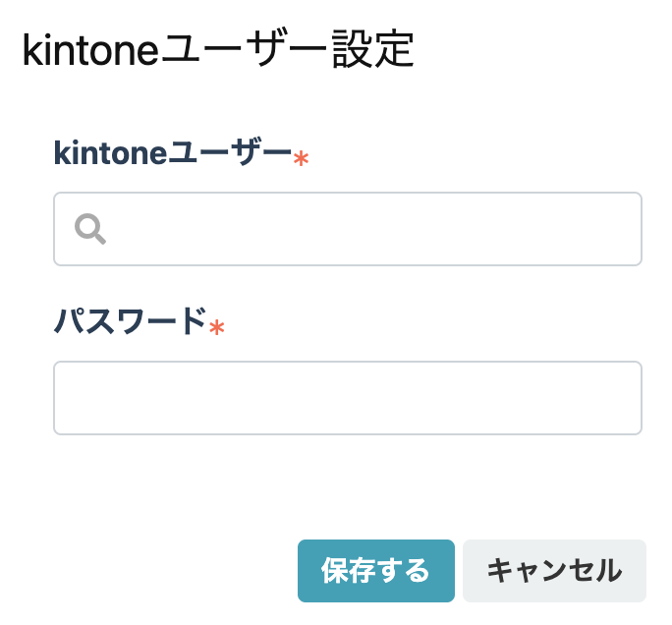Tap the gray search glass in user field
The width and height of the screenshot is (672, 625).
(90, 229)
